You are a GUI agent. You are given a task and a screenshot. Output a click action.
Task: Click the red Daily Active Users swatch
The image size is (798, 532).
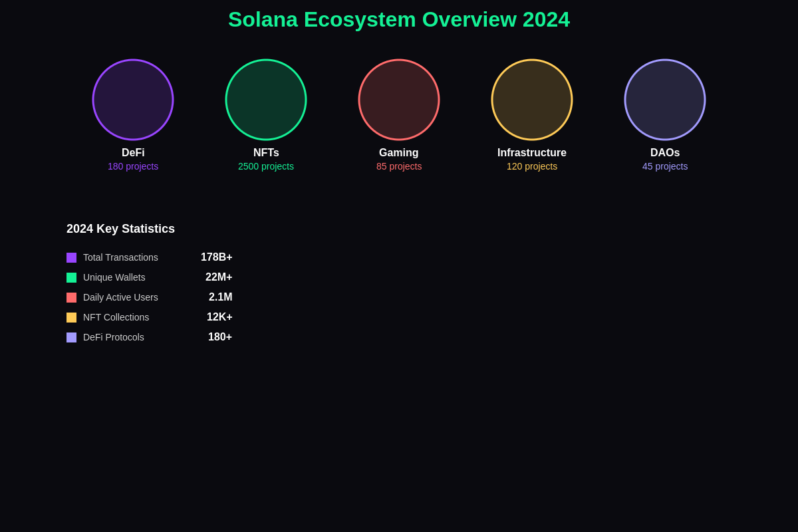pos(71,297)
